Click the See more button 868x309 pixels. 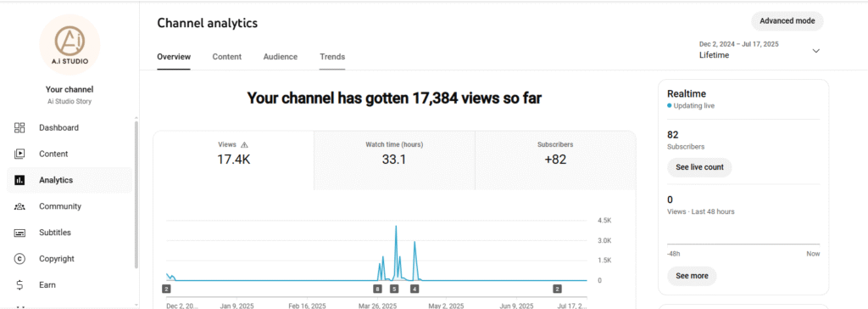point(692,276)
